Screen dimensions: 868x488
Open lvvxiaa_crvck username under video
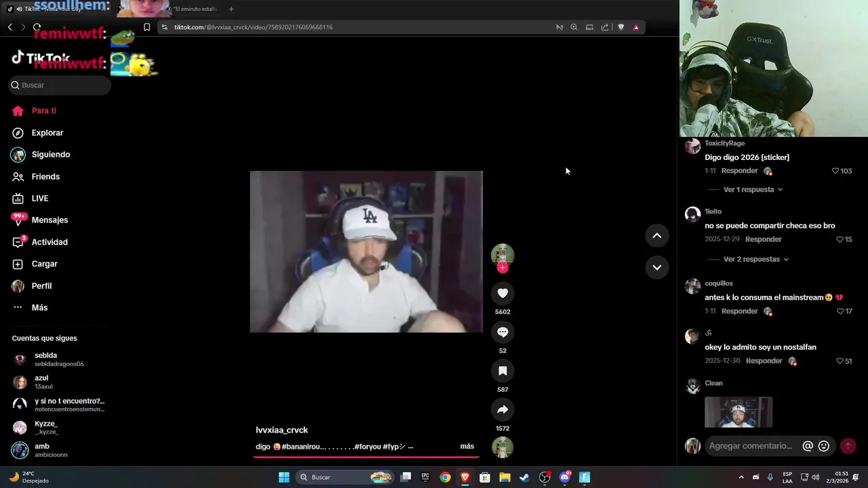[x=281, y=430]
